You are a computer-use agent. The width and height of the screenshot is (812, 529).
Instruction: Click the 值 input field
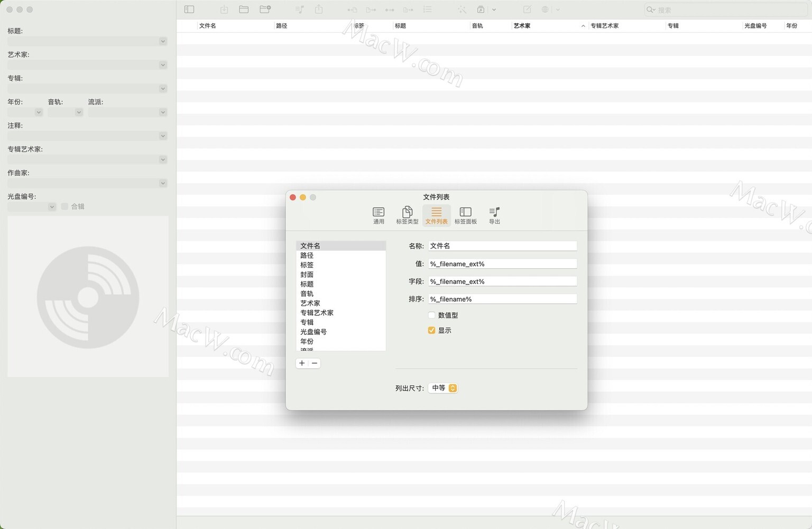(502, 264)
